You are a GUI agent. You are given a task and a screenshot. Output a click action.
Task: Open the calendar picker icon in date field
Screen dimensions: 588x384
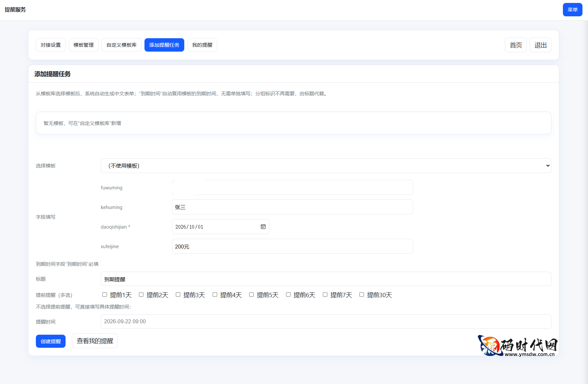[x=263, y=227]
